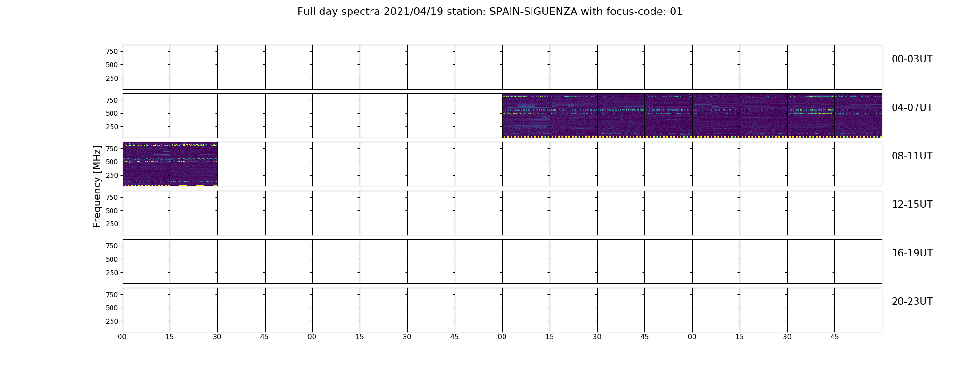
Task: Select the "04-07UT" row label
Action: (x=912, y=108)
